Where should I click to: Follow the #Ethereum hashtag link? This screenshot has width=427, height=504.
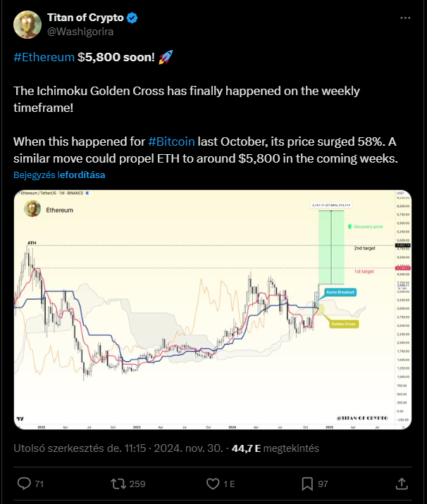44,57
